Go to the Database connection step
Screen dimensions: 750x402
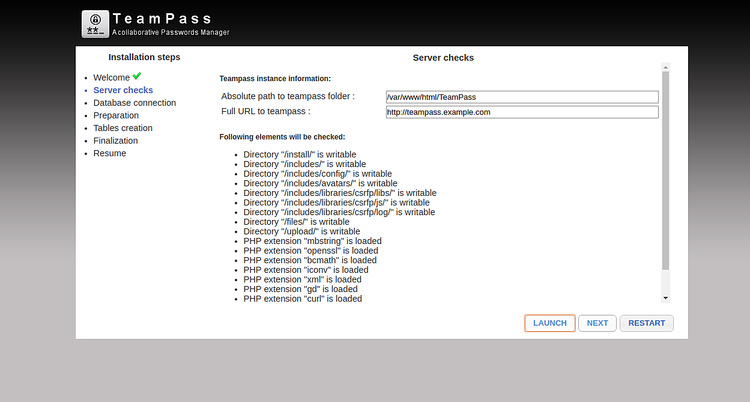pos(134,102)
